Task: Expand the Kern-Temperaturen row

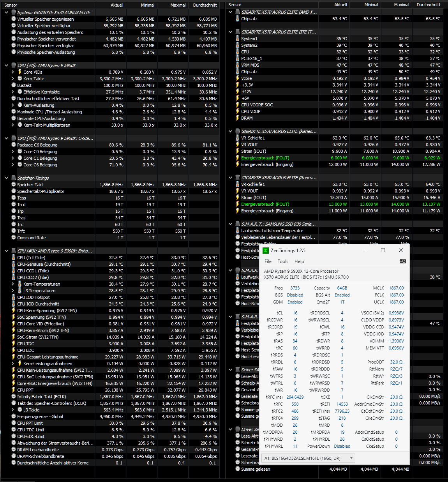Action: [x=13, y=284]
